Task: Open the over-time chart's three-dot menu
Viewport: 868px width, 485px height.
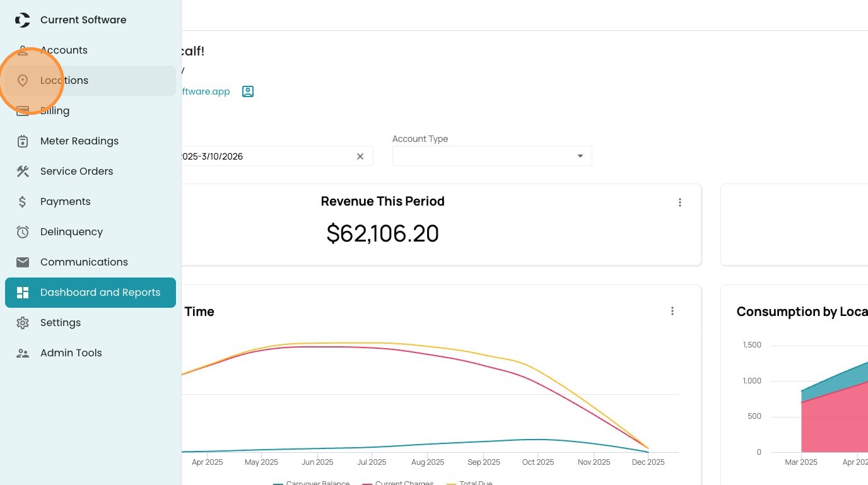Action: tap(672, 311)
